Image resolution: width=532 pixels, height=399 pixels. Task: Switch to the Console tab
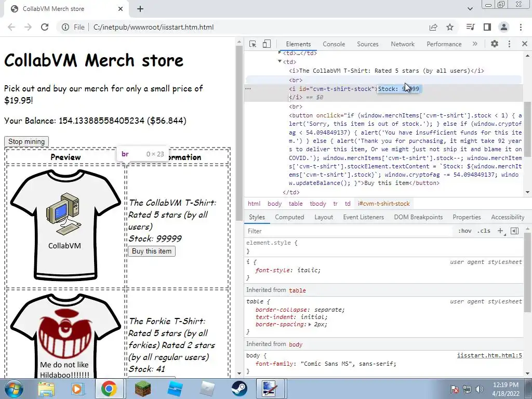[x=334, y=44]
